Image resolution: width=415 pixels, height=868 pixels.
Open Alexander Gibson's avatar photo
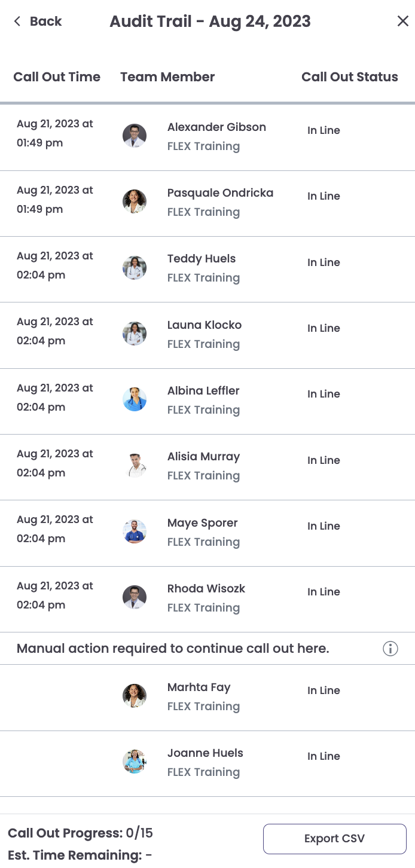tap(135, 136)
